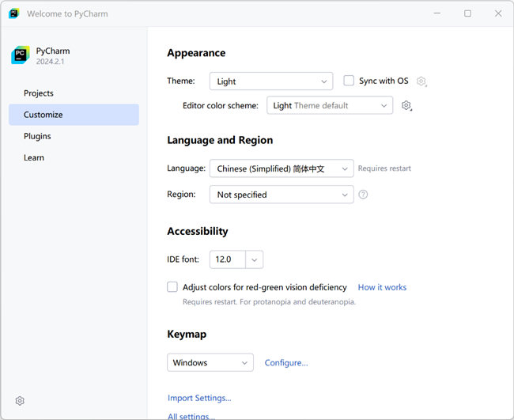Click the IDE font size value field

[228, 259]
